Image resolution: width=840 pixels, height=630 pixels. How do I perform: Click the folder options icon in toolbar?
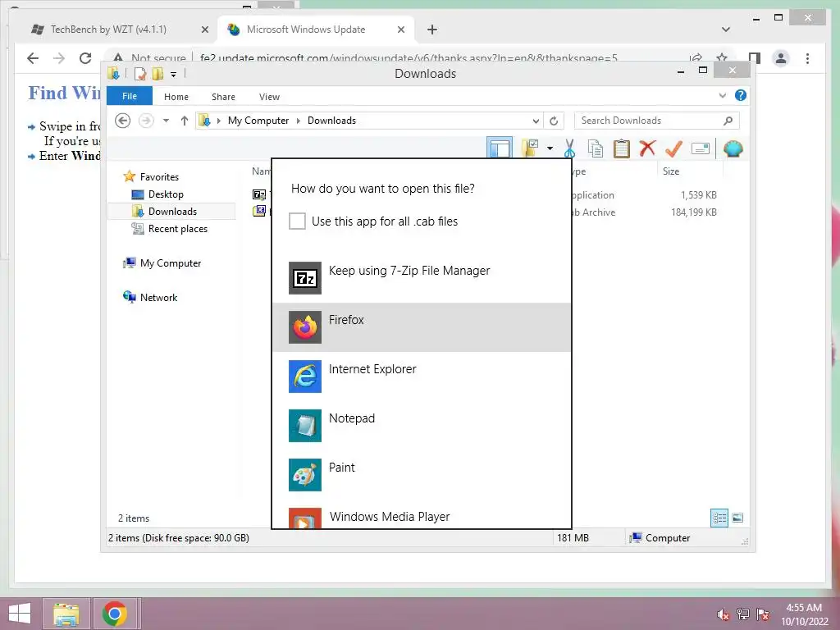coord(530,148)
